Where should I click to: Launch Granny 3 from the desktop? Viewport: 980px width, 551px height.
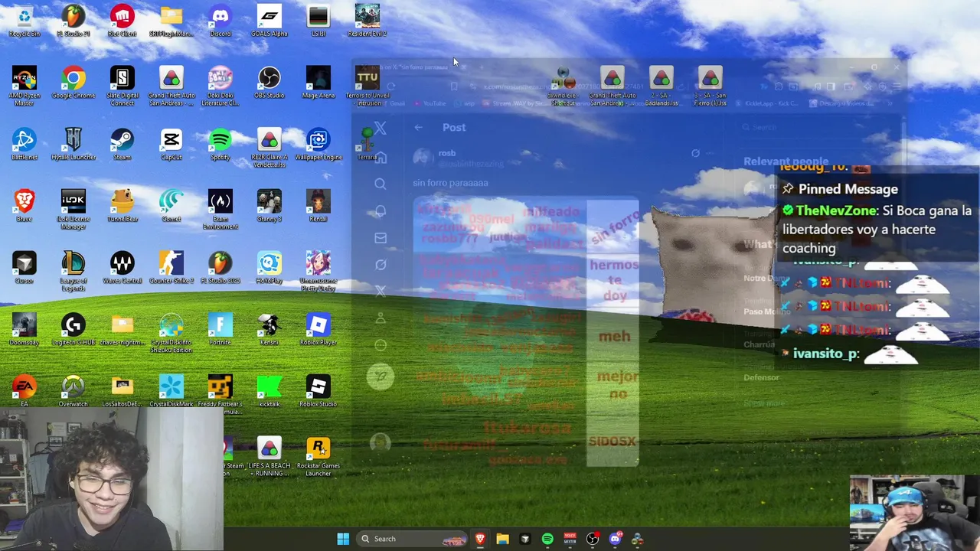click(x=269, y=207)
